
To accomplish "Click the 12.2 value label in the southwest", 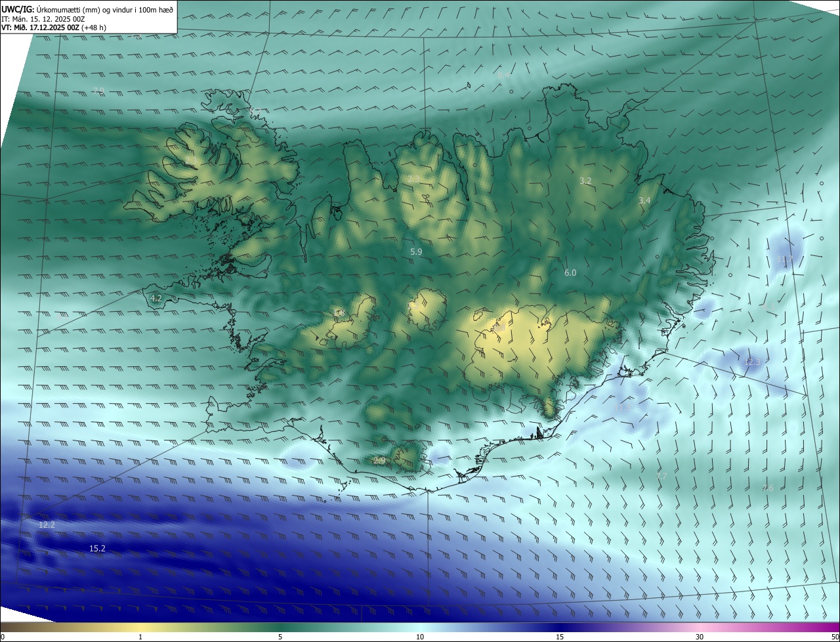I will click(x=47, y=524).
